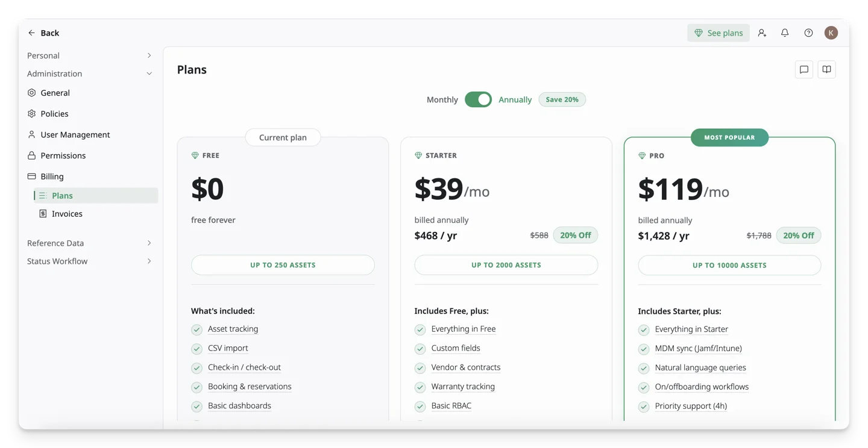This screenshot has height=448, width=868.
Task: Click the Permissions lock icon
Action: point(32,155)
